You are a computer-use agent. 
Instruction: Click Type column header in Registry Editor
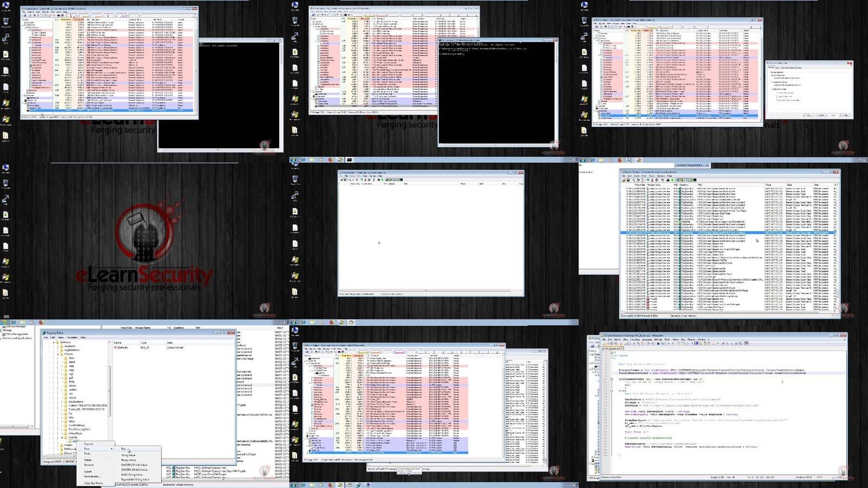(144, 343)
